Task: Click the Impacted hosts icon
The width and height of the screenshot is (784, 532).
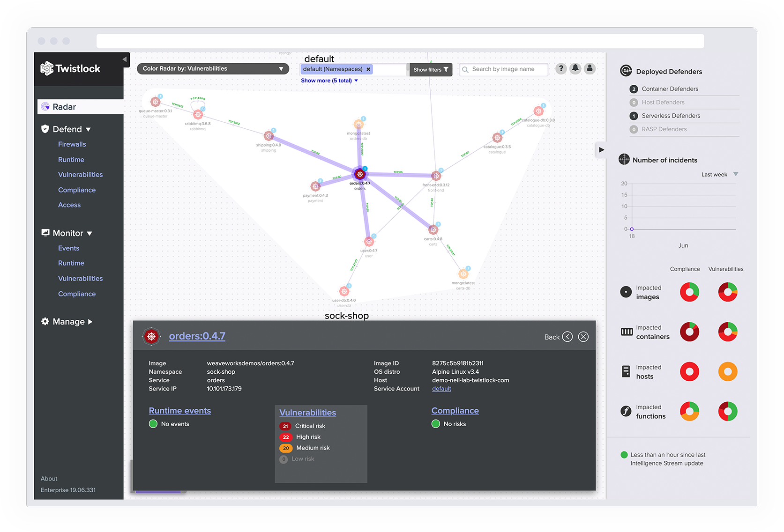Action: click(626, 371)
